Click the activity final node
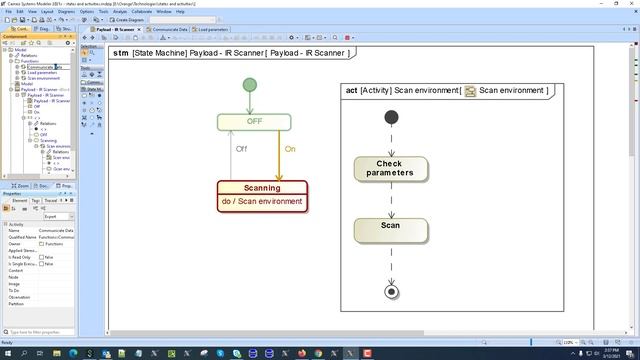The width and height of the screenshot is (640, 360). 391,292
